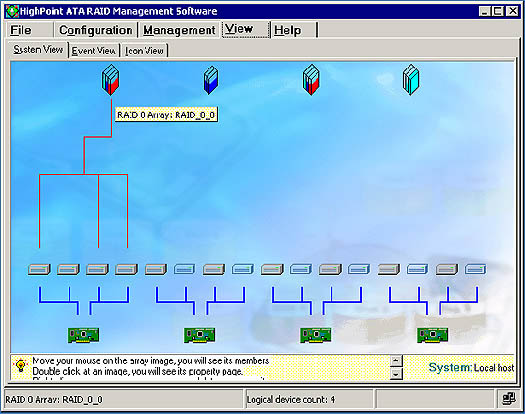
Task: Click the fourth disk drive icon from left
Action: [127, 269]
